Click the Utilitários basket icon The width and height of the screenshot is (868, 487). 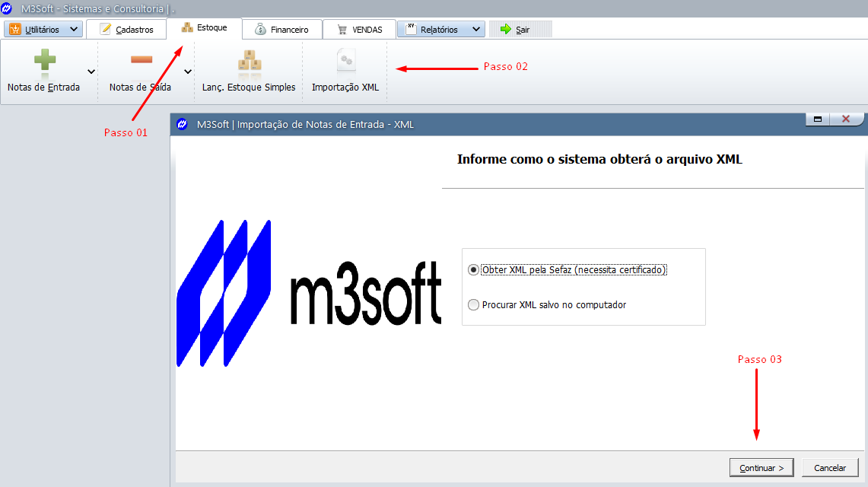[15, 30]
